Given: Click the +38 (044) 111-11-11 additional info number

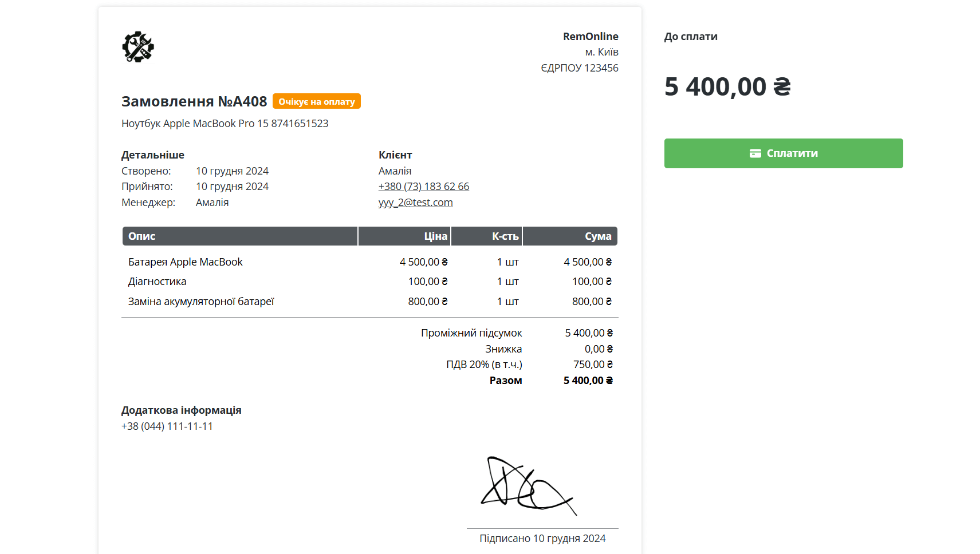Looking at the screenshot, I should (167, 426).
